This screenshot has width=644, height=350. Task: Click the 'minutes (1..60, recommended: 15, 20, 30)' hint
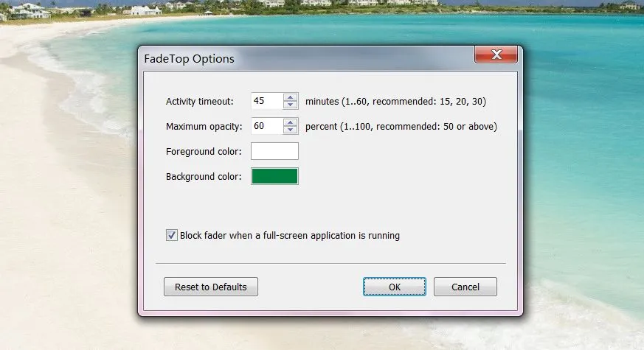point(396,102)
